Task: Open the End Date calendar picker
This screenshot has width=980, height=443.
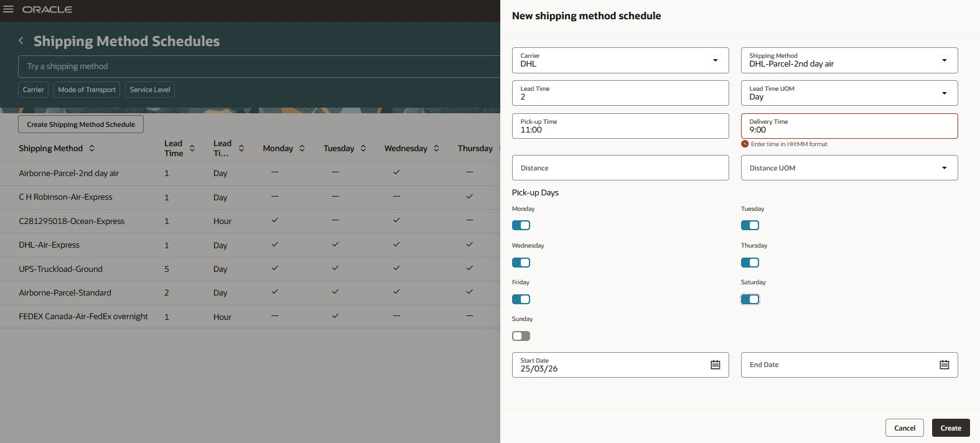Action: (945, 365)
